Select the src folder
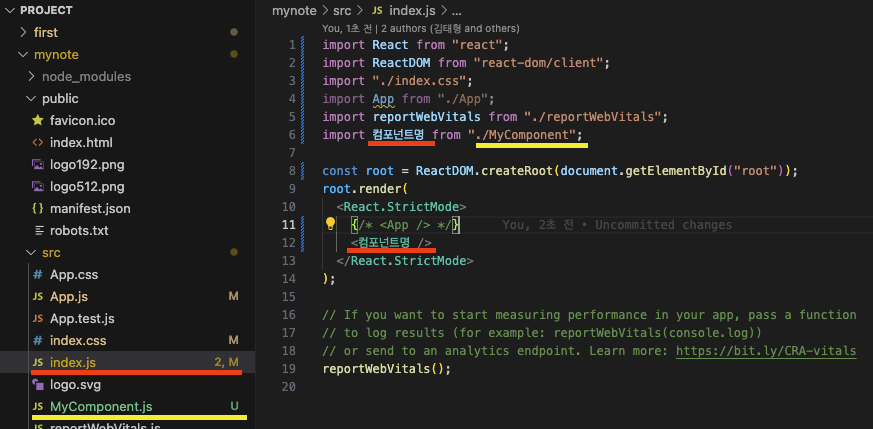Image resolution: width=873 pixels, height=429 pixels. [51, 253]
